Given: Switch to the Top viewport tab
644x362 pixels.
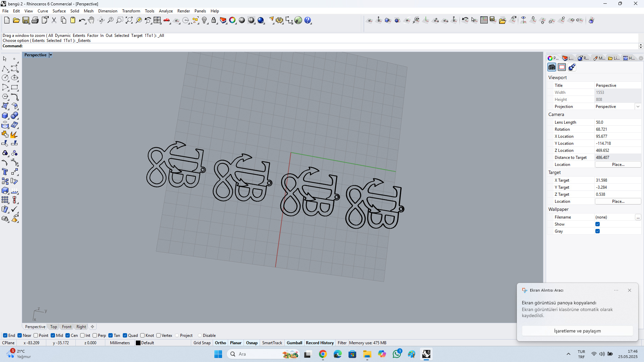Looking at the screenshot, I should [53, 327].
